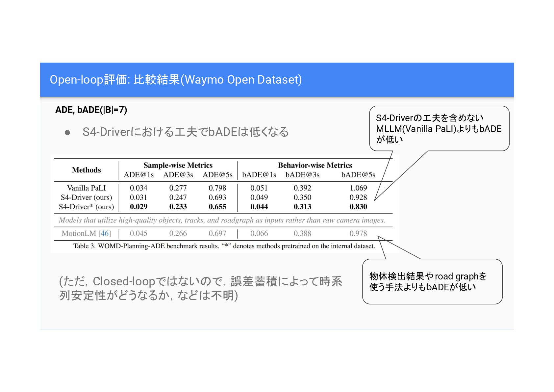Click the 'S4-Driver* (ours)' row label
Viewport: 554px width, 392px height.
coord(87,207)
